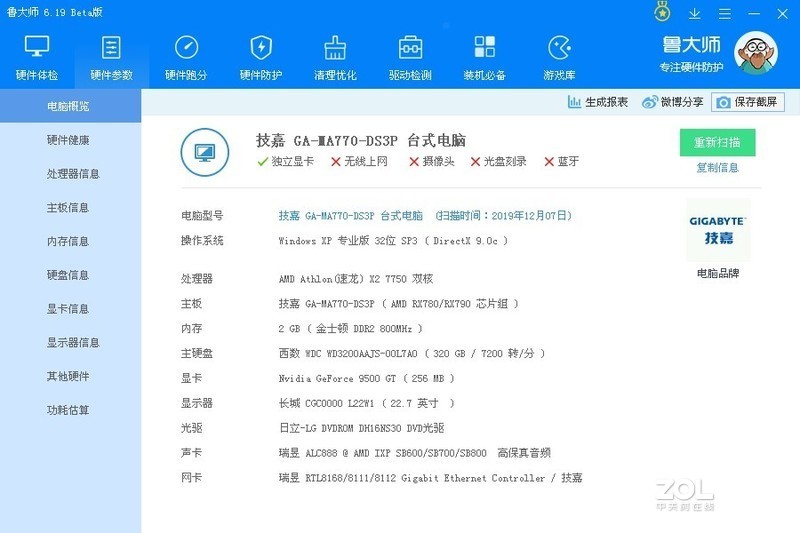Click the 独立显卡 checkmark status
This screenshot has height=533, width=800.
286,162
